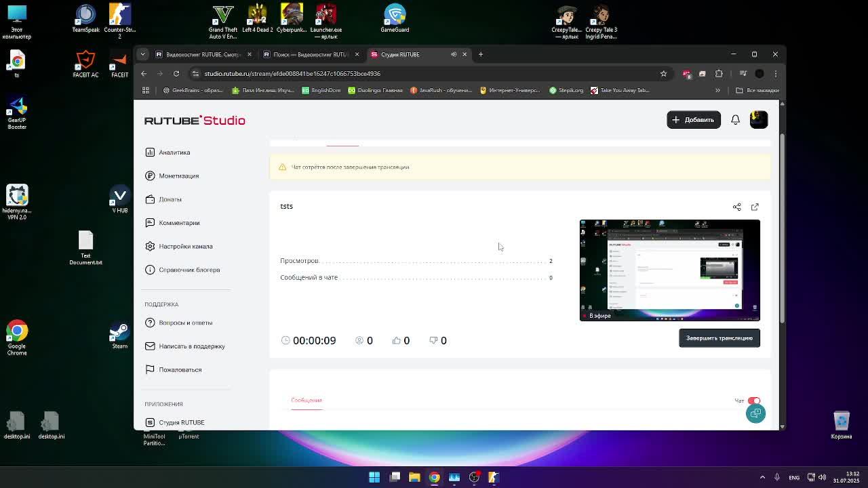Mute the Студия RUTUBE tab audio icon
Screen dimensions: 868x488
[454, 54]
